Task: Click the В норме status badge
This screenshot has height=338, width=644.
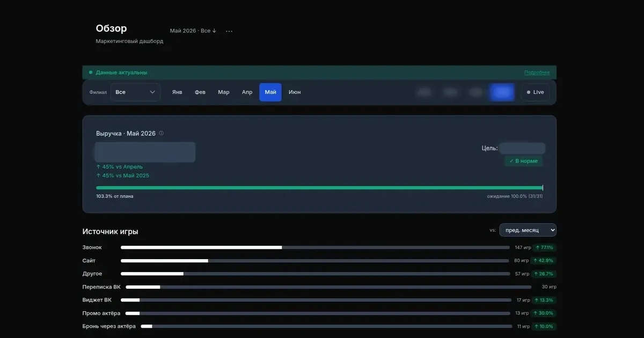Action: coord(523,161)
